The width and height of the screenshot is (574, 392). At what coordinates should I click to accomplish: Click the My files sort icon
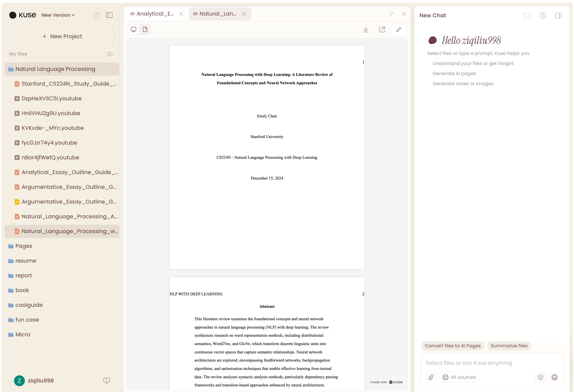[110, 54]
